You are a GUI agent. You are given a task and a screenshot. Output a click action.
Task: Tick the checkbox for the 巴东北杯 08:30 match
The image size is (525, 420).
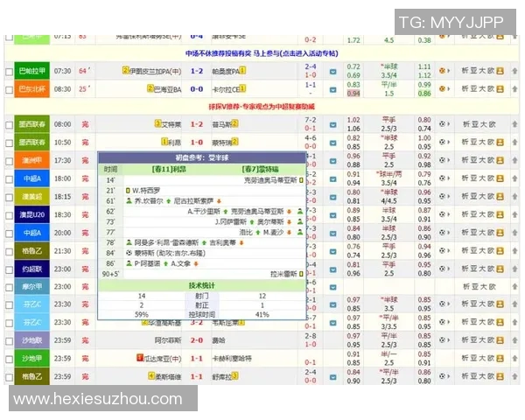tap(9, 89)
